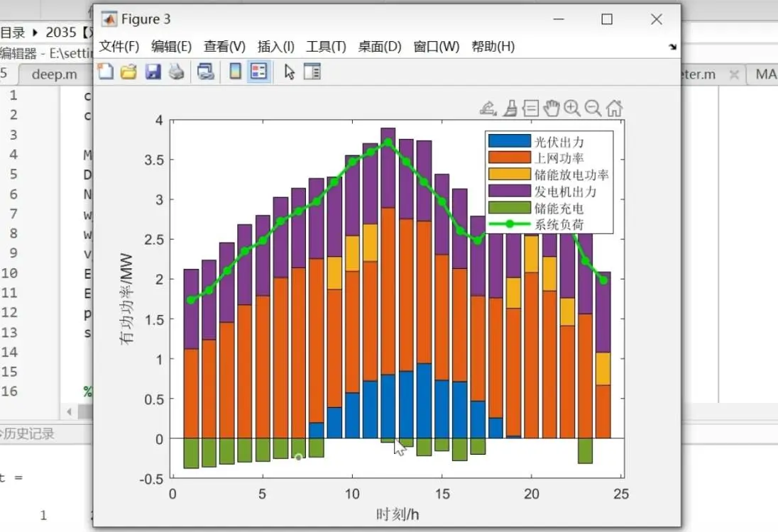Close the Figure 3 window

(657, 19)
